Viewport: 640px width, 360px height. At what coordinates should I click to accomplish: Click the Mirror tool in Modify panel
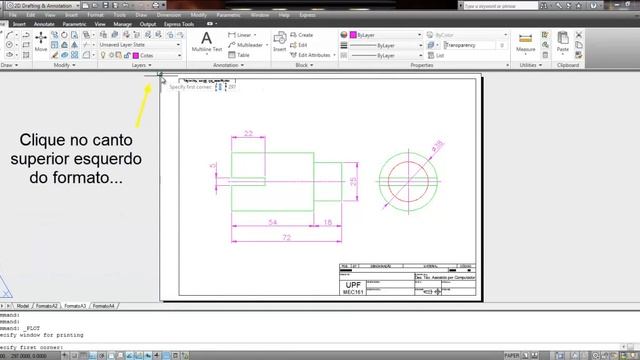[x=74, y=45]
